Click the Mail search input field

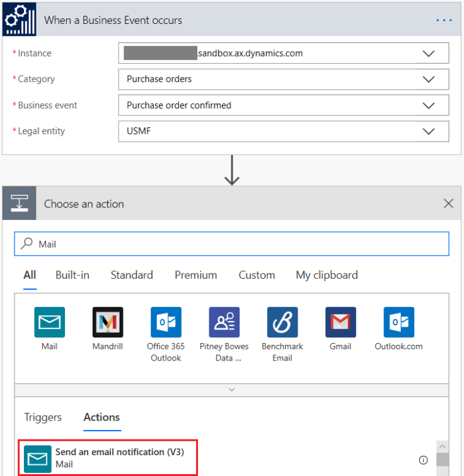point(240,244)
